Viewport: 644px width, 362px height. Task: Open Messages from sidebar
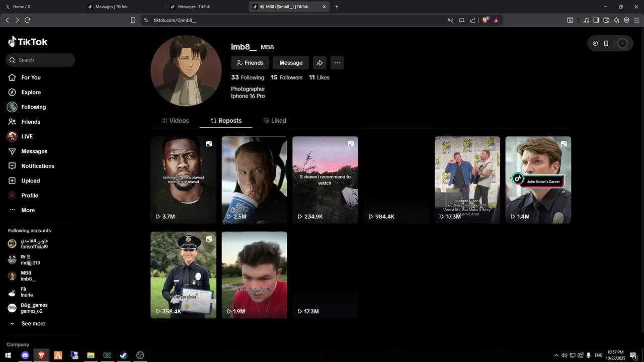pyautogui.click(x=28, y=151)
